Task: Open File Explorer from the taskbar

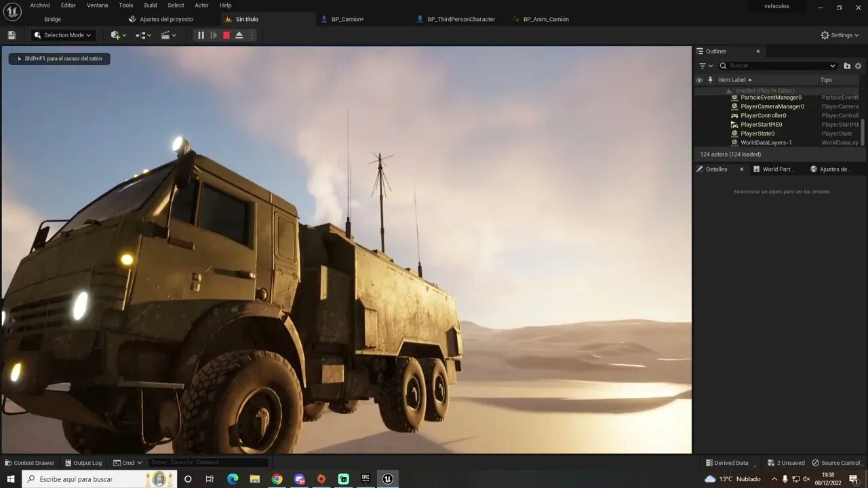Action: tap(255, 479)
